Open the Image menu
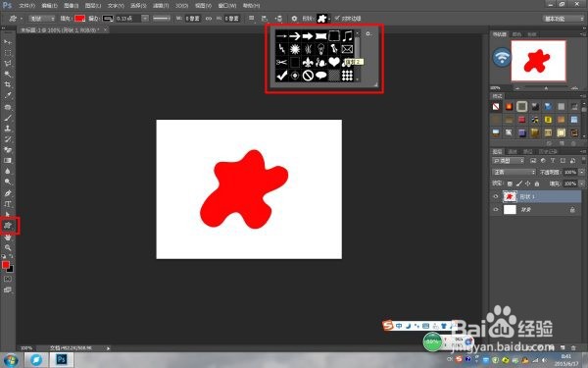Viewport: 588px width, 368px height. coord(71,6)
